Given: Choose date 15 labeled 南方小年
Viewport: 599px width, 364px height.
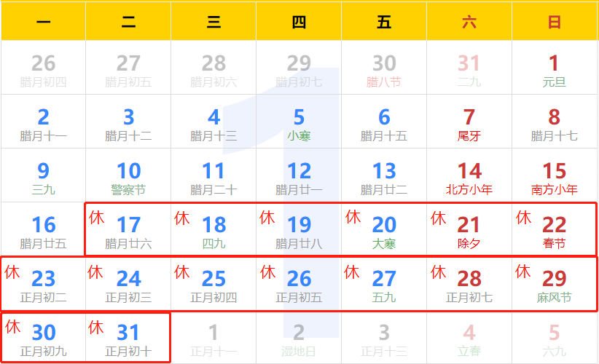Looking at the screenshot, I should [x=554, y=178].
